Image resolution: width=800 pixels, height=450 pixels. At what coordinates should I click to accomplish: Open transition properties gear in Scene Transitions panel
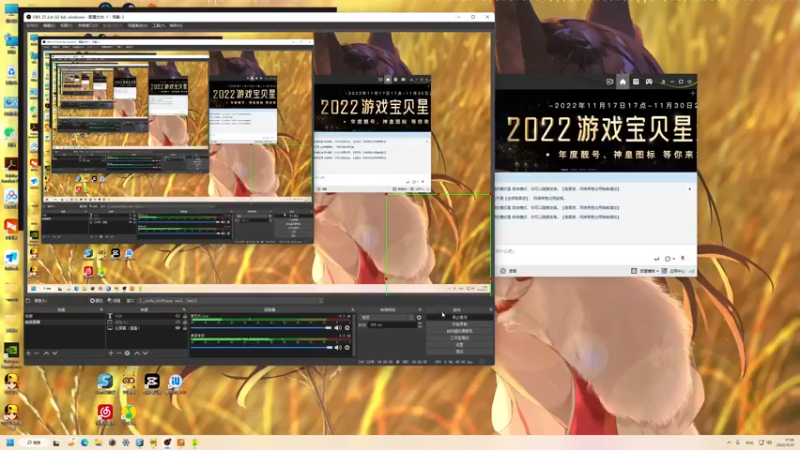pyautogui.click(x=419, y=317)
